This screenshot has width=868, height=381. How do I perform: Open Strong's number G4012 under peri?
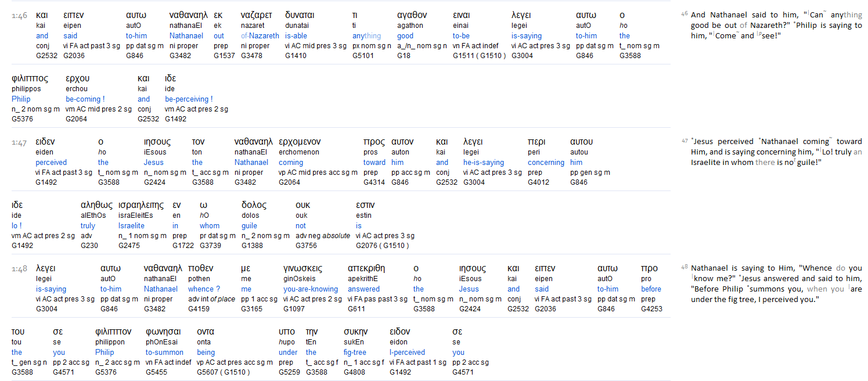tap(539, 182)
